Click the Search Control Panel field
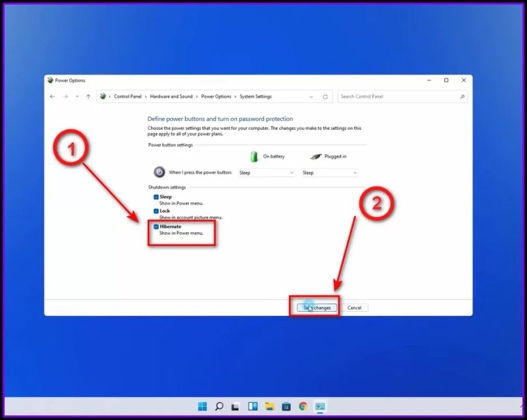Viewport: 527px width, 420px height. pyautogui.click(x=402, y=97)
